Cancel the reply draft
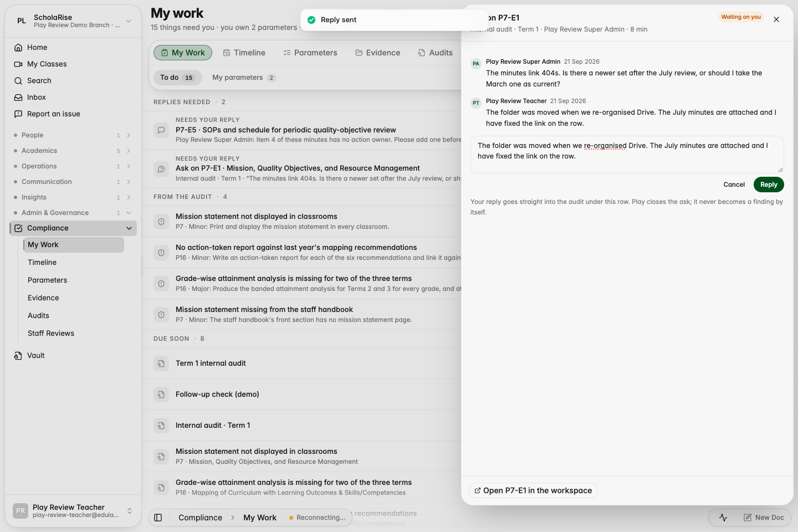Image resolution: width=798 pixels, height=532 pixels. click(734, 185)
